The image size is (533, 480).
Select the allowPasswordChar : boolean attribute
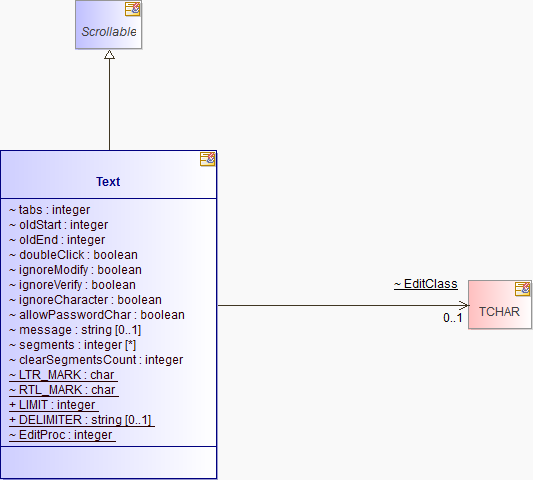click(x=97, y=315)
